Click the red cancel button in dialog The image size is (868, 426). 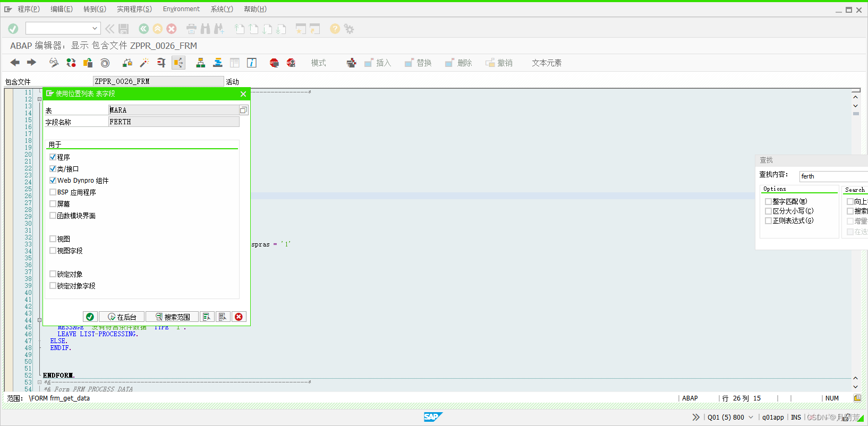239,317
